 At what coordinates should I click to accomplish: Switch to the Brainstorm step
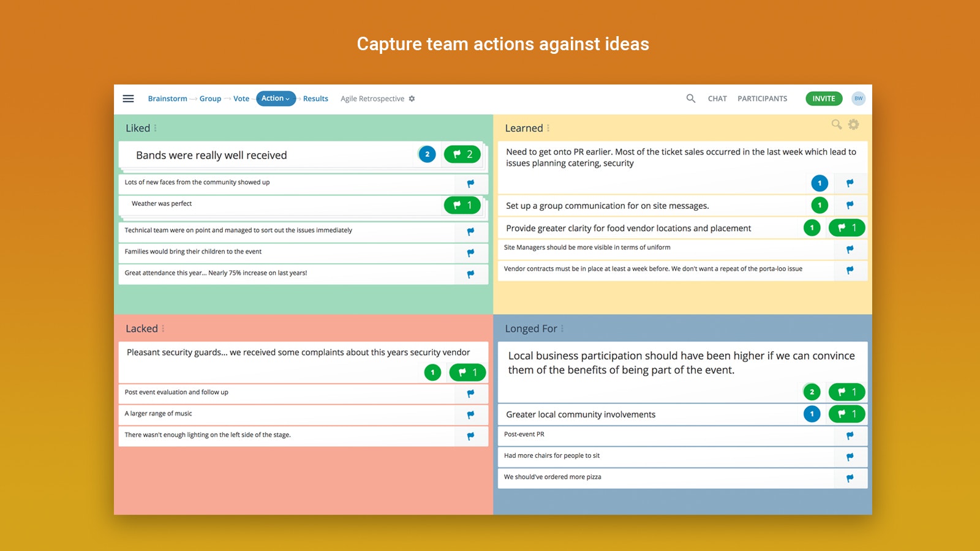pyautogui.click(x=167, y=98)
